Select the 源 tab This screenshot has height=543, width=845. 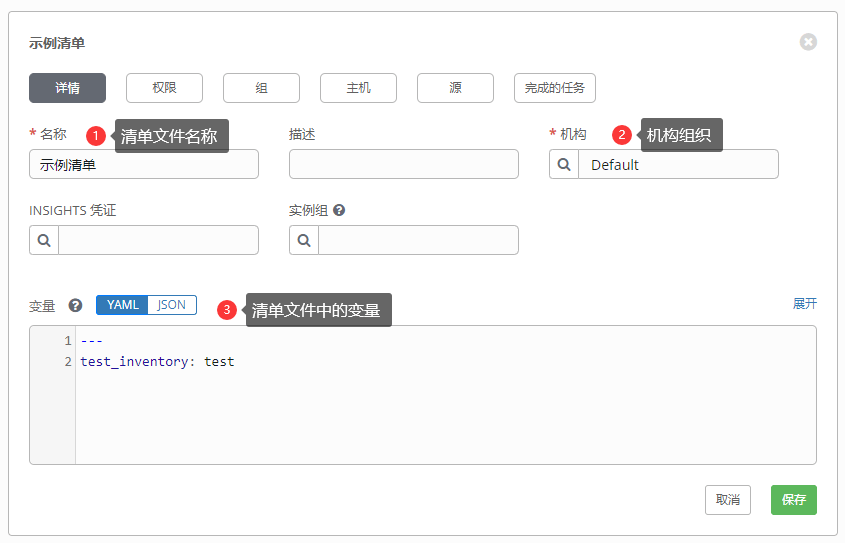455,88
